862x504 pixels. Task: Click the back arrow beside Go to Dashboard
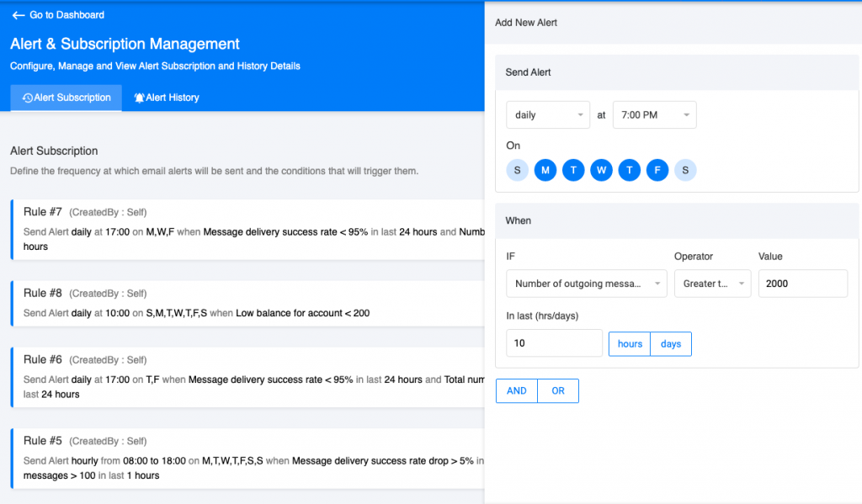pos(19,15)
